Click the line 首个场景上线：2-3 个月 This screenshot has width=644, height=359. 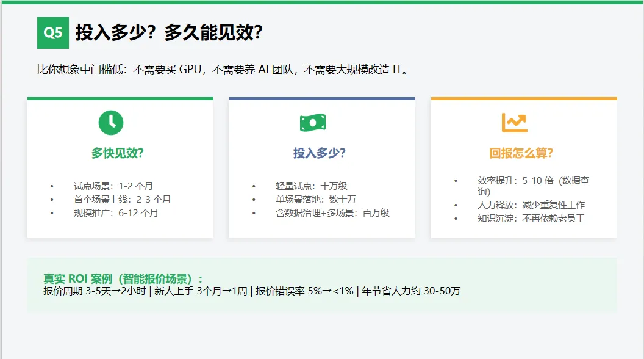pos(123,200)
